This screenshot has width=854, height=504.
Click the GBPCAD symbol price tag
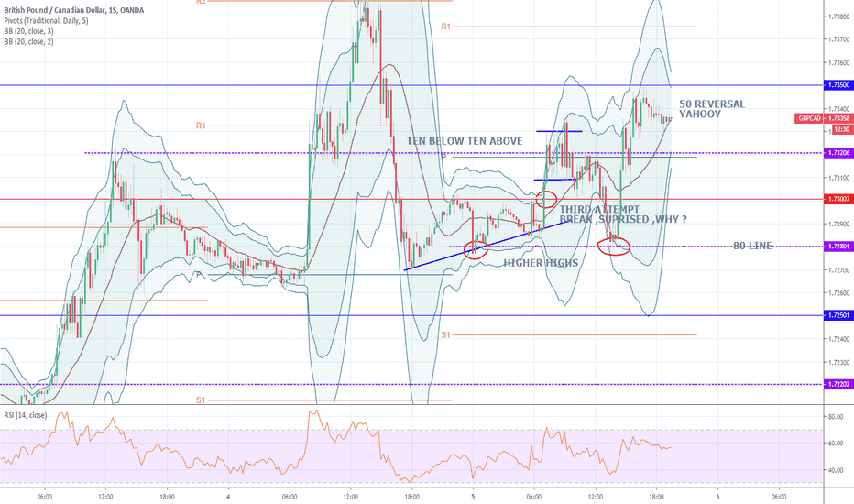(x=808, y=118)
